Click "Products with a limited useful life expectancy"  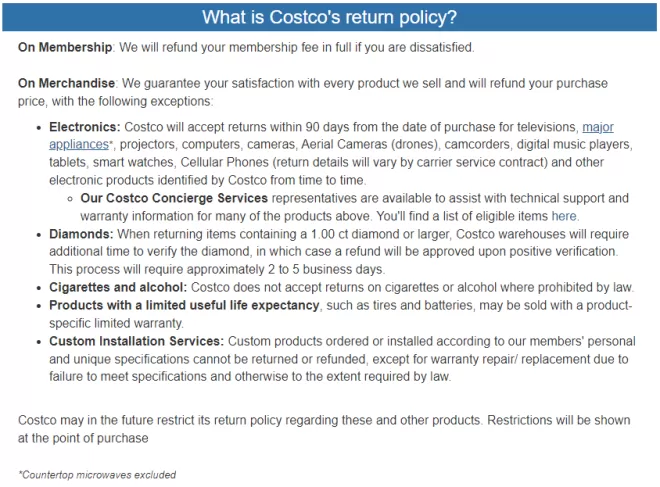tap(184, 305)
